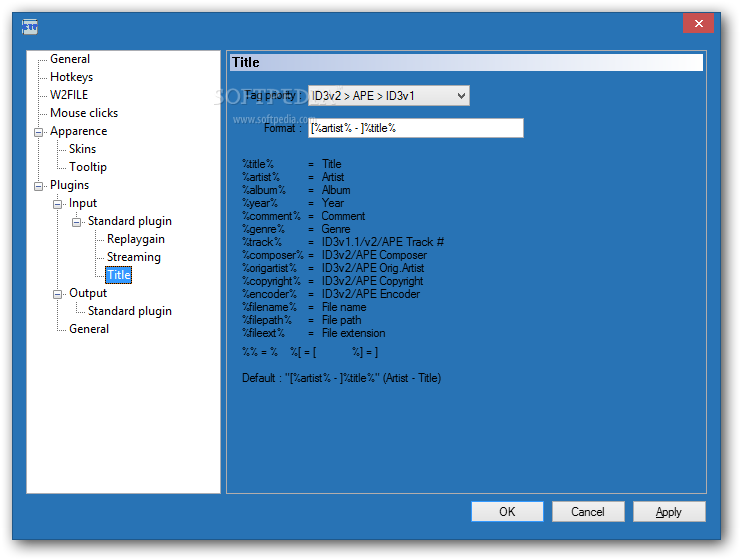Screen dimensions: 741x560
Task: Click the %filename% placeholder text
Action: pyautogui.click(x=270, y=307)
